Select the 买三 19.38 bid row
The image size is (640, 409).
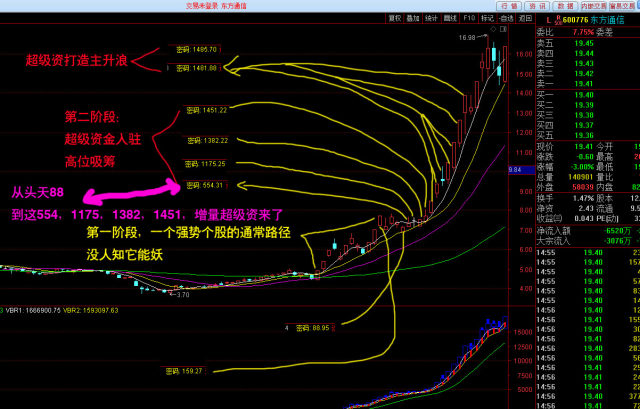click(x=588, y=115)
